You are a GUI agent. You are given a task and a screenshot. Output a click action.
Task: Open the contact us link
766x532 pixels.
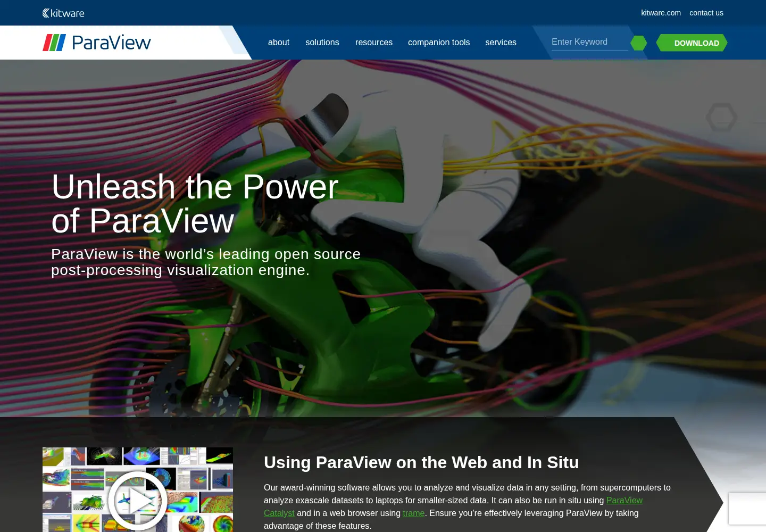point(706,13)
